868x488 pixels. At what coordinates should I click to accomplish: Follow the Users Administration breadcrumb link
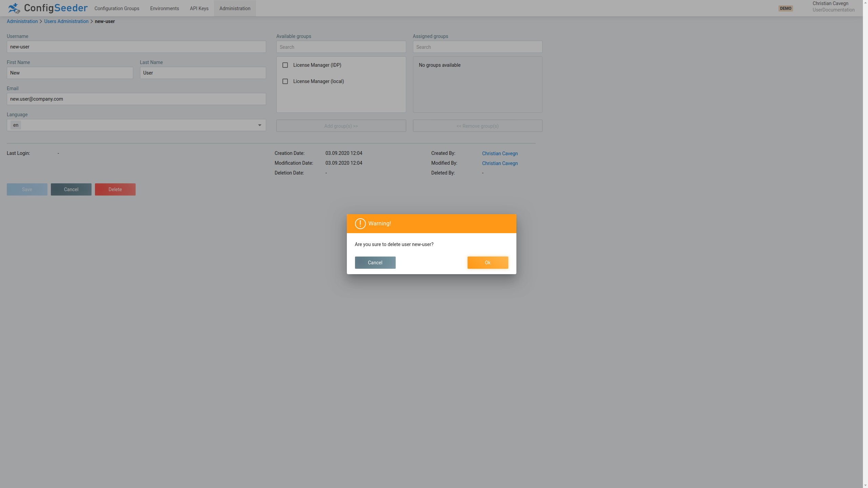[66, 21]
